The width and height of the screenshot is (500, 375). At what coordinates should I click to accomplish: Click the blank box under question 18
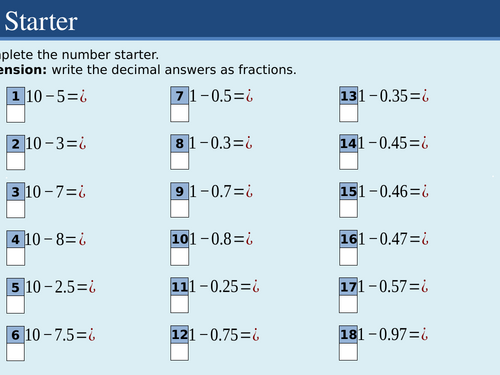[x=349, y=352]
